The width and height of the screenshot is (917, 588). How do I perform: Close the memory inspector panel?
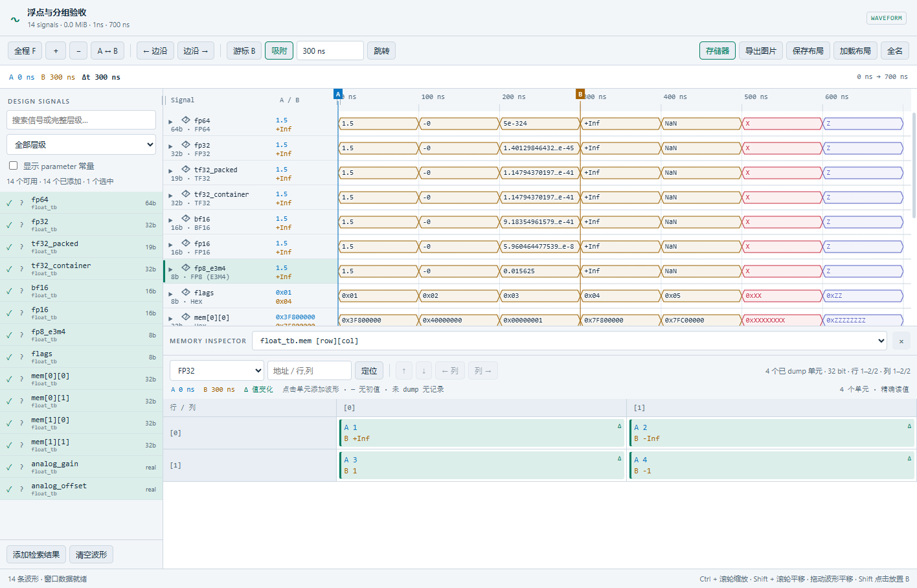(x=901, y=341)
